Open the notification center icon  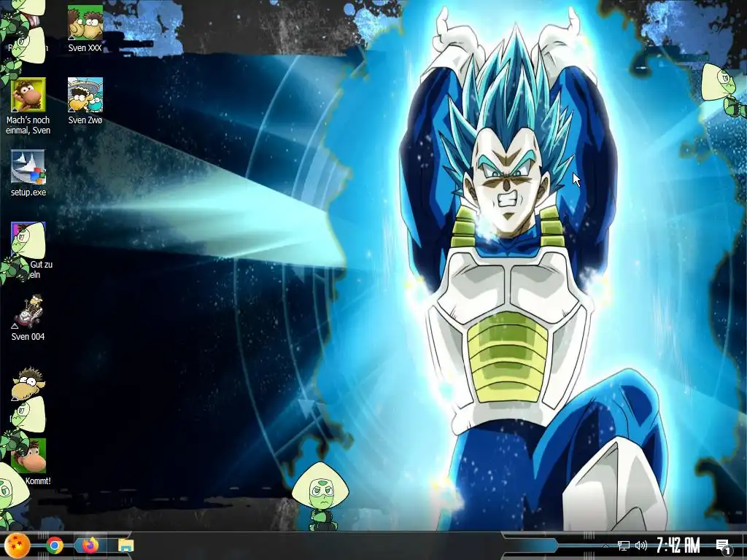723,546
